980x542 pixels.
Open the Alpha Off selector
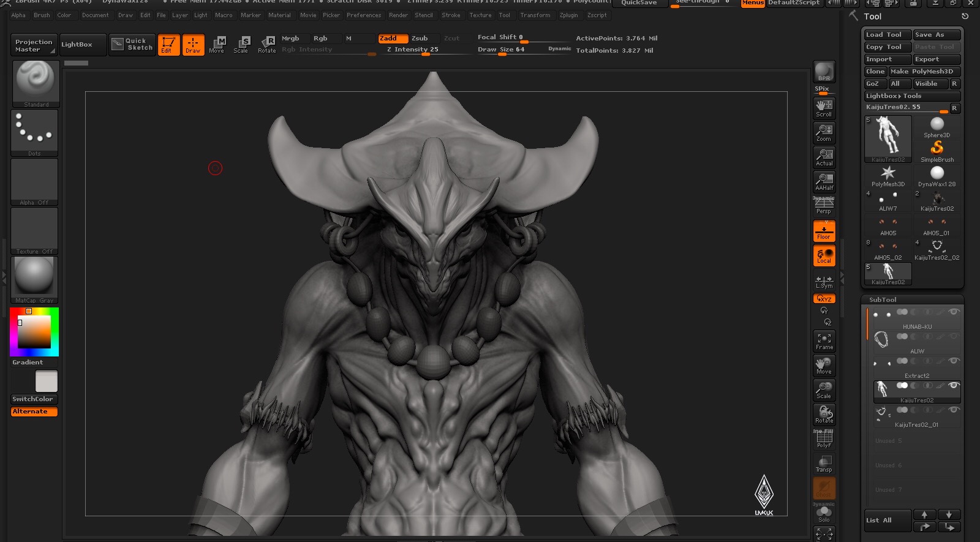point(34,182)
